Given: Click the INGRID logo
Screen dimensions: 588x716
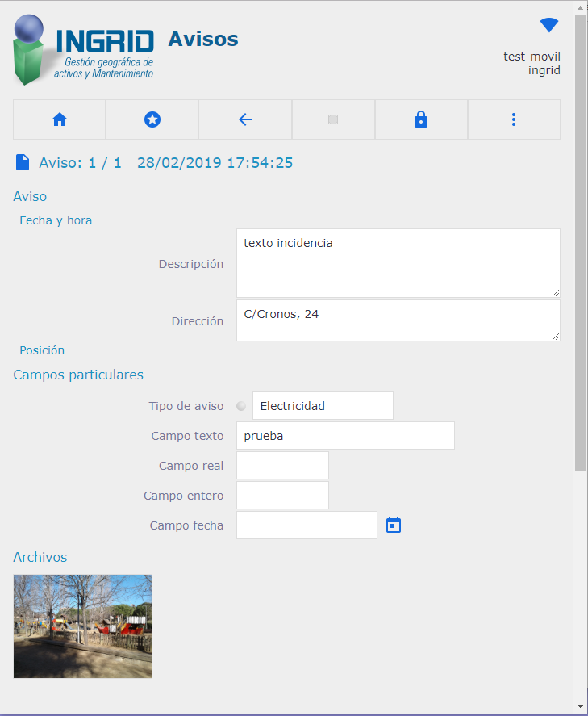Looking at the screenshot, I should [x=84, y=50].
